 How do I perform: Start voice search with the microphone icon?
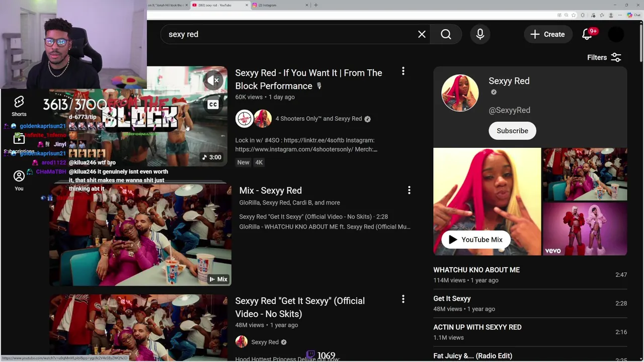coord(480,34)
